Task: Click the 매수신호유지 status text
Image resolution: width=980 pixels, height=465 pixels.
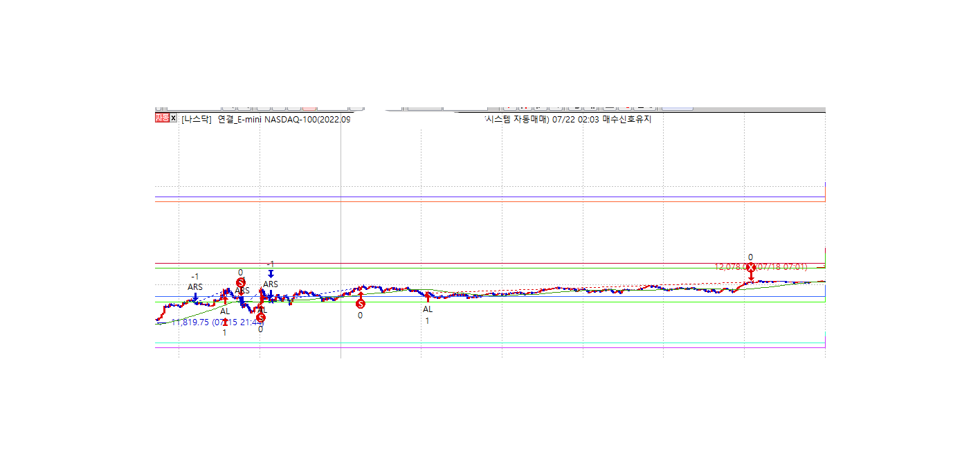Action: 627,120
